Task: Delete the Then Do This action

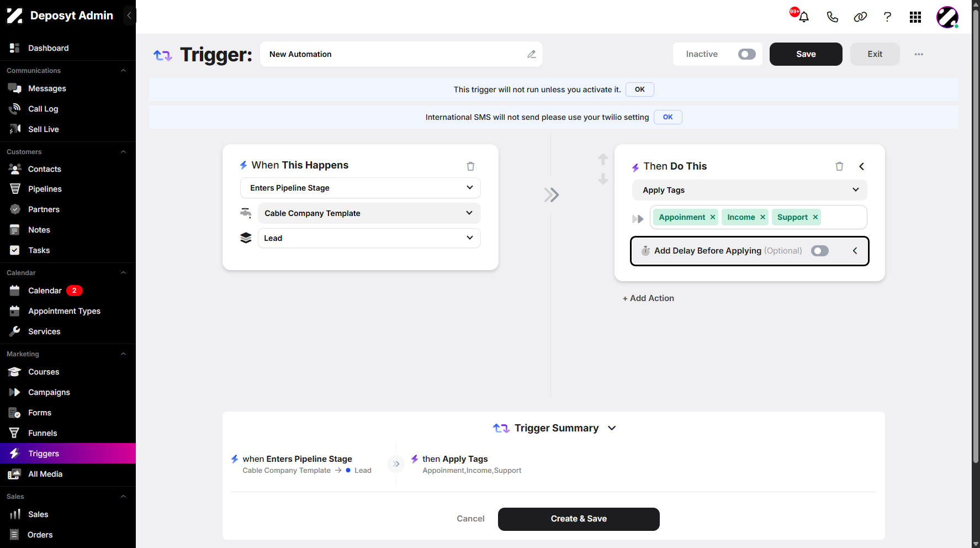Action: (839, 166)
